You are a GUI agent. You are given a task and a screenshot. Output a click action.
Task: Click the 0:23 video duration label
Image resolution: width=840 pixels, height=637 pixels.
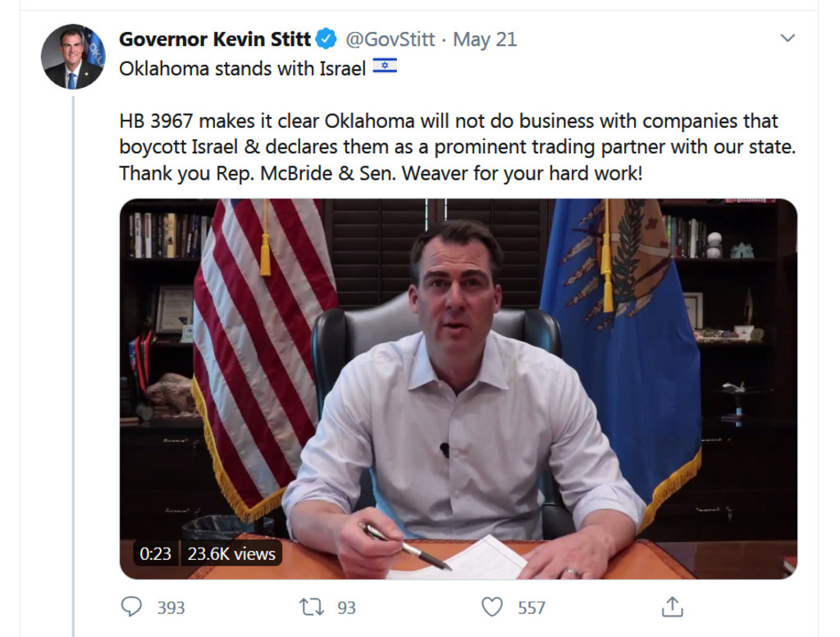tap(155, 553)
